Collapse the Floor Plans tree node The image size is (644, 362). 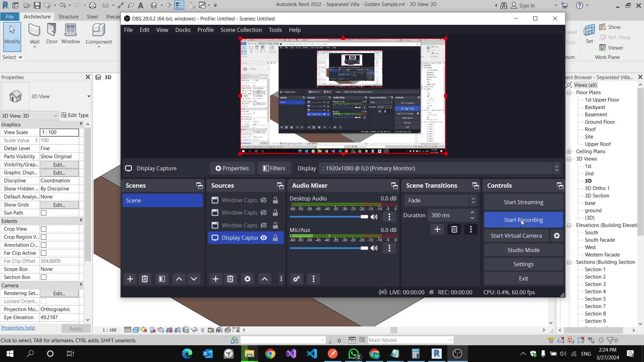[x=569, y=93]
